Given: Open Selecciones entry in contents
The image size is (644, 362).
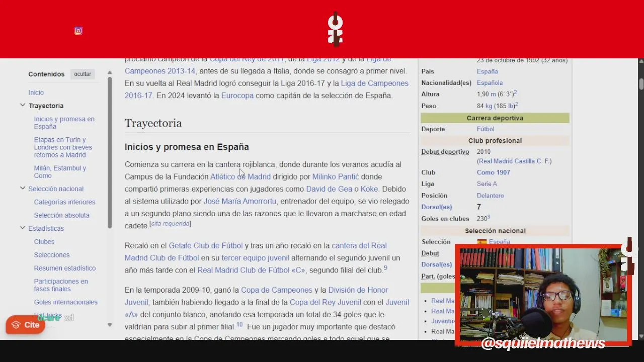Looking at the screenshot, I should pyautogui.click(x=51, y=255).
